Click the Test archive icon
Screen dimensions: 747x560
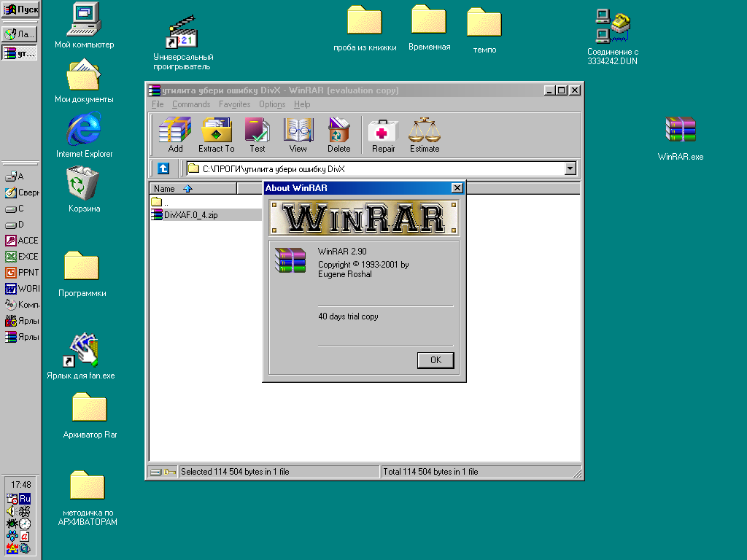258,135
